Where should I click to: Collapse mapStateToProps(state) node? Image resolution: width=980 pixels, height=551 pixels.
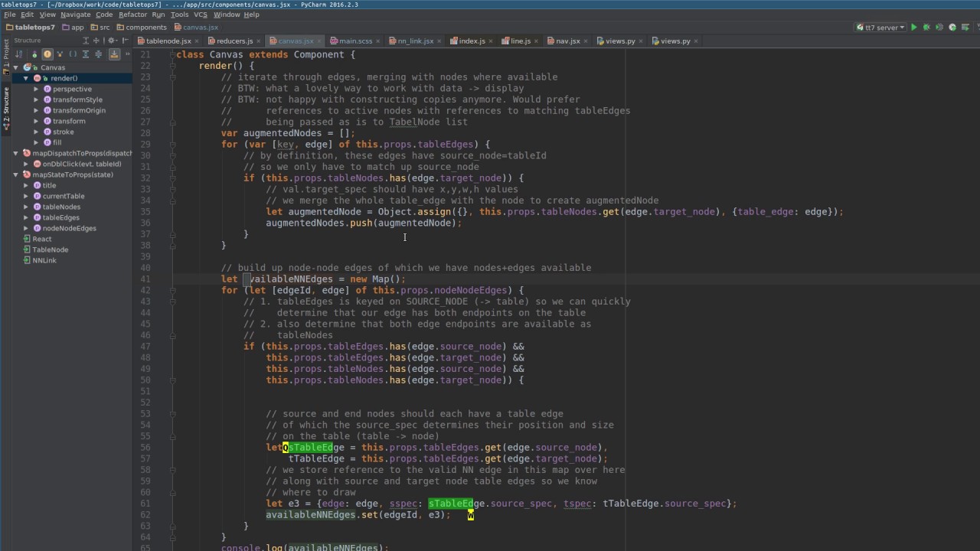pyautogui.click(x=15, y=174)
